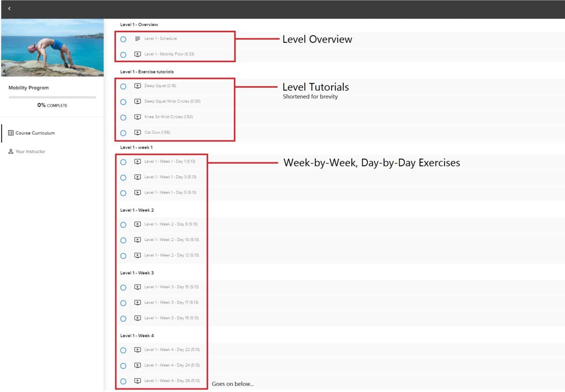Click the Course Curriculum list icon
Viewport: 565px width, 392px height.
(x=11, y=133)
